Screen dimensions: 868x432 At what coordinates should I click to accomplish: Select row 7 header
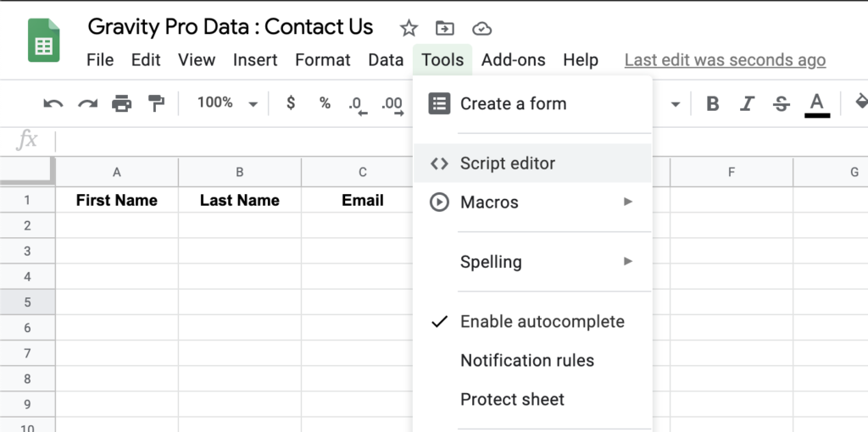[x=27, y=353]
